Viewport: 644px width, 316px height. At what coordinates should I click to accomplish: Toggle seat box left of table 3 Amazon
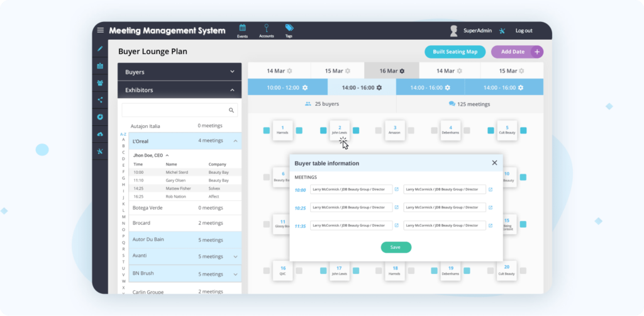pos(378,130)
